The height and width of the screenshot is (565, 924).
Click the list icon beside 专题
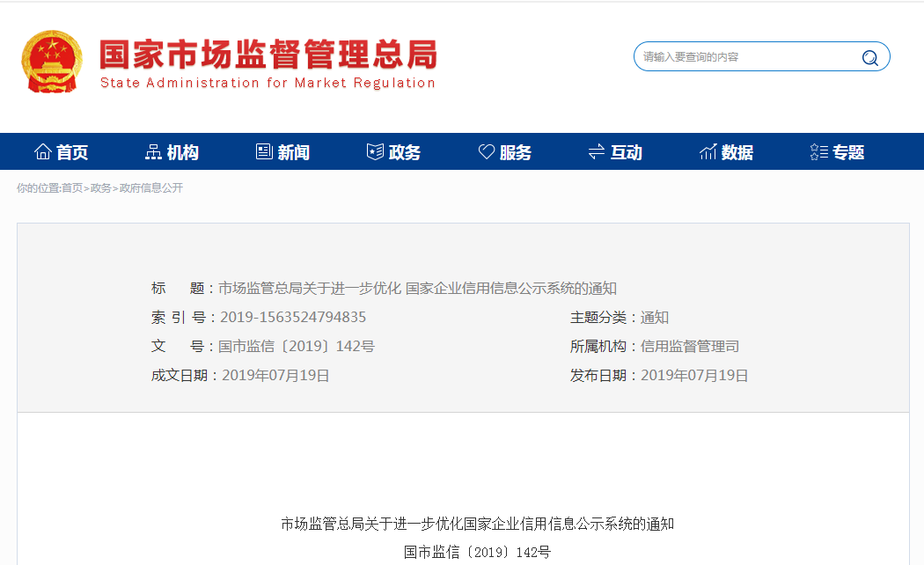tap(819, 152)
